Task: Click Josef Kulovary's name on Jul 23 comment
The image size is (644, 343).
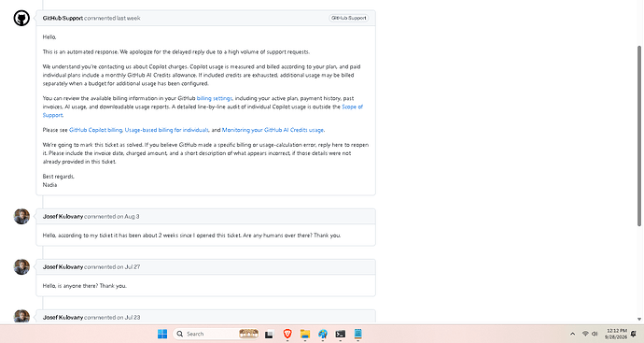Action: click(63, 318)
